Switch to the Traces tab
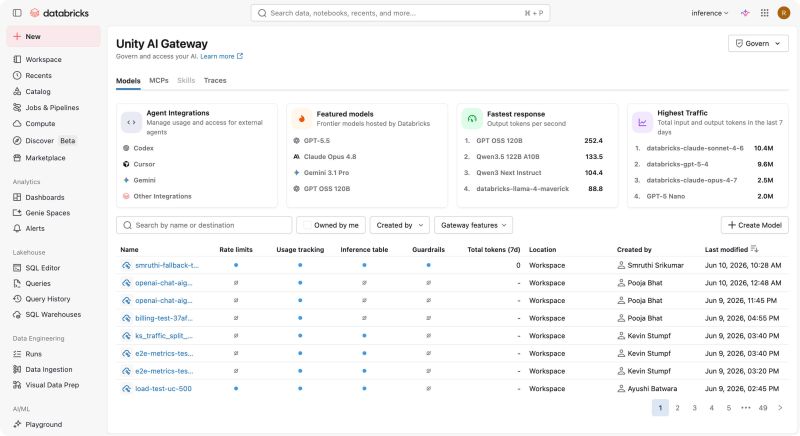Viewport: 800px width, 436px height. click(215, 81)
